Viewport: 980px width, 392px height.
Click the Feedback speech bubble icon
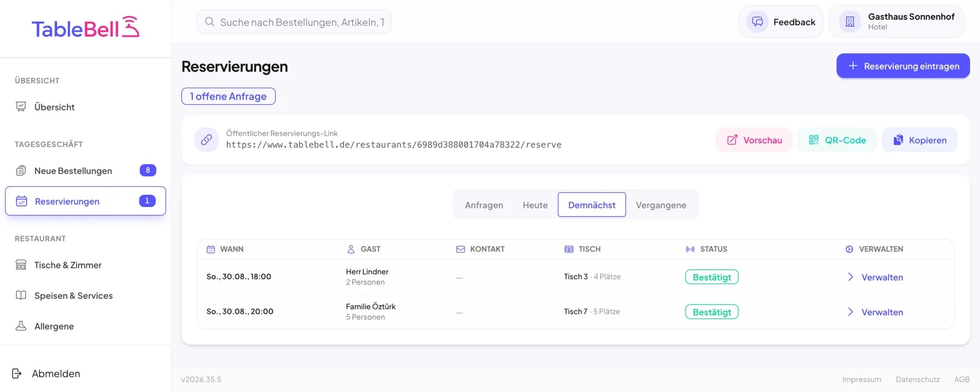[x=758, y=22]
